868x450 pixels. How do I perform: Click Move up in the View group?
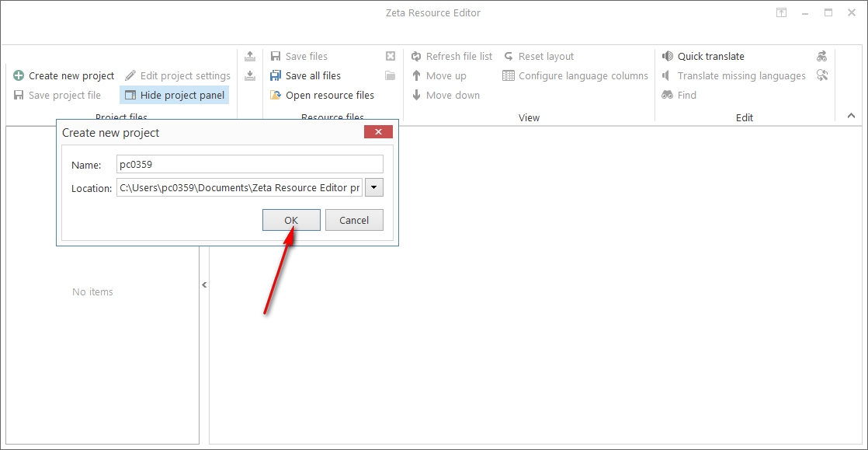(439, 76)
